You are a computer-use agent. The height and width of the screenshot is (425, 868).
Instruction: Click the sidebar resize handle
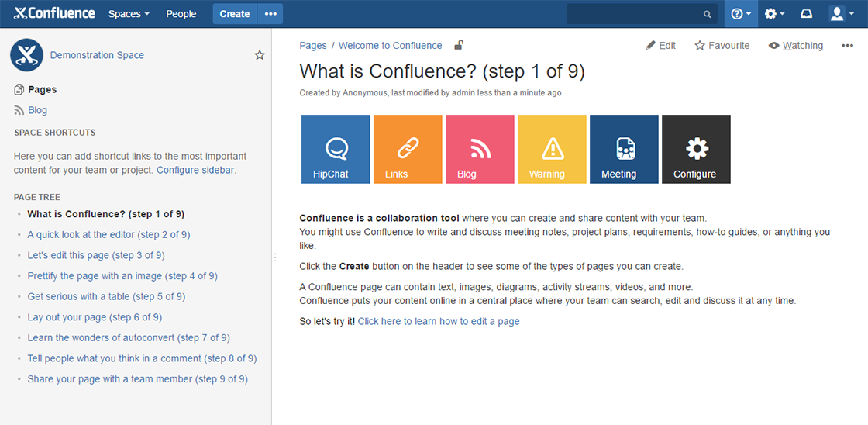[274, 257]
